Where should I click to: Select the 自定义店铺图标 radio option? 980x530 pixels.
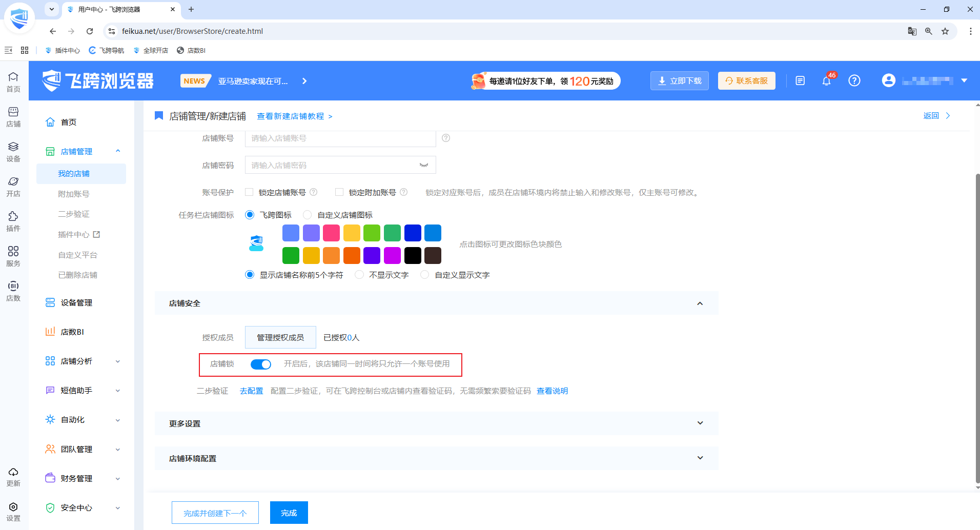pos(308,215)
